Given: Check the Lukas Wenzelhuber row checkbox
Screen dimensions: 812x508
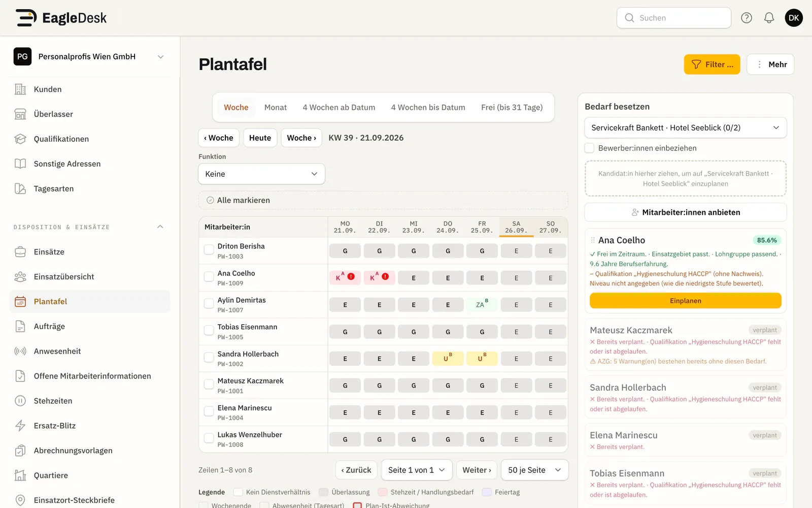Looking at the screenshot, I should coord(209,438).
